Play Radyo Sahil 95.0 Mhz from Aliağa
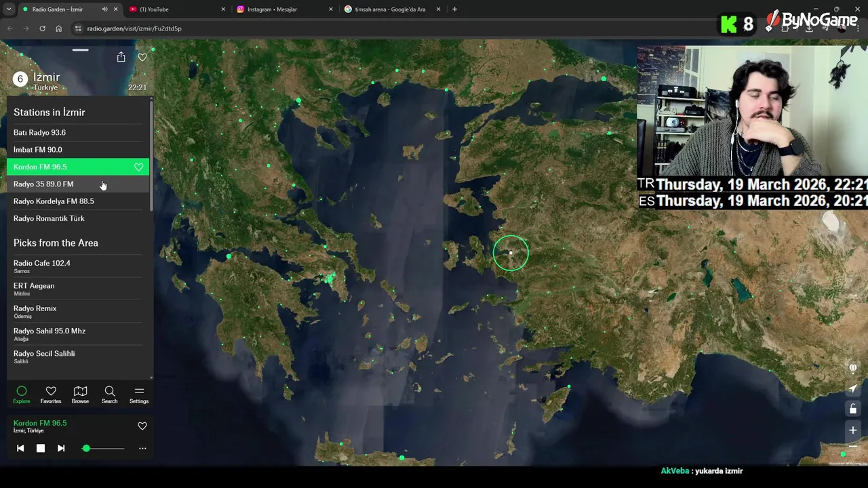Viewport: 868px width, 488px height. (78, 334)
